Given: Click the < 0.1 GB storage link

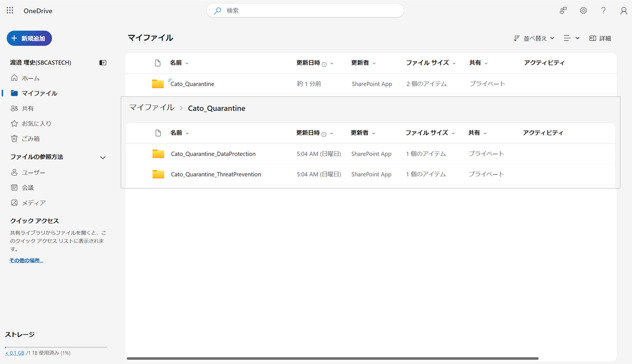Looking at the screenshot, I should coord(15,353).
